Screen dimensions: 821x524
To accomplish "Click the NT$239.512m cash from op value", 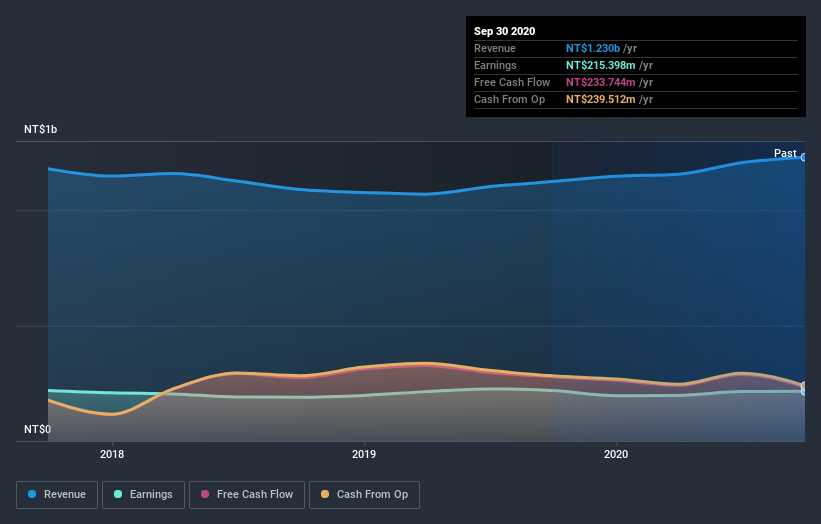I will pyautogui.click(x=601, y=99).
